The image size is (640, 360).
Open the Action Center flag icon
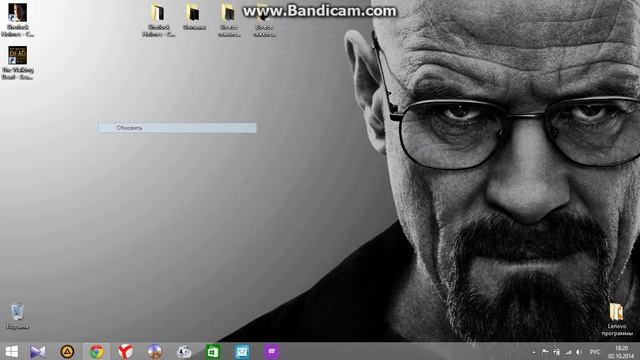[545, 352]
